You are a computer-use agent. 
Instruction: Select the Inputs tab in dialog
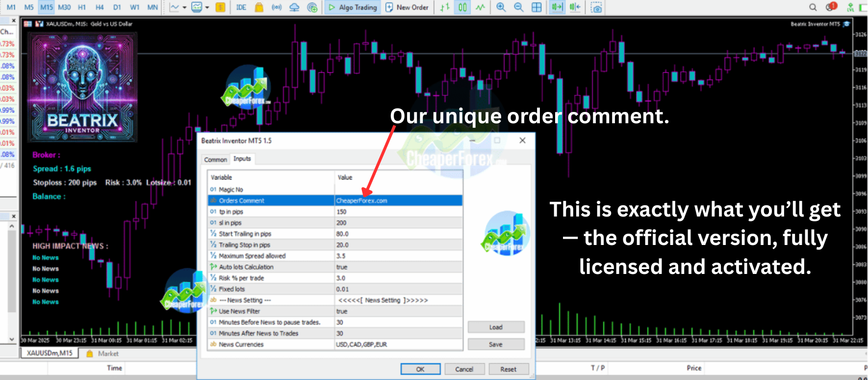coord(242,159)
